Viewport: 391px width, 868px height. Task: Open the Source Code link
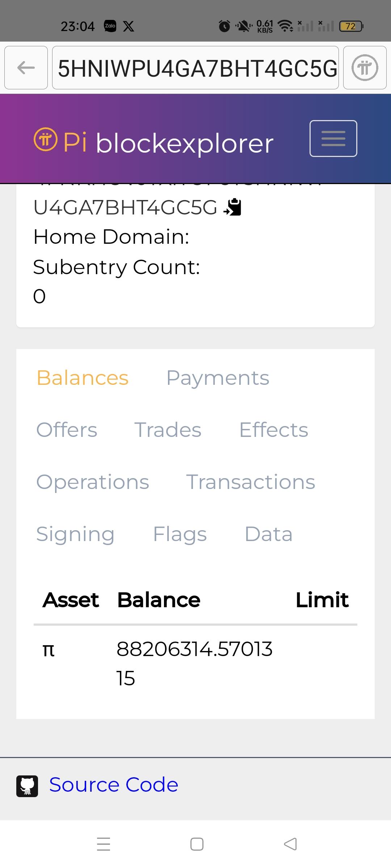(x=114, y=785)
